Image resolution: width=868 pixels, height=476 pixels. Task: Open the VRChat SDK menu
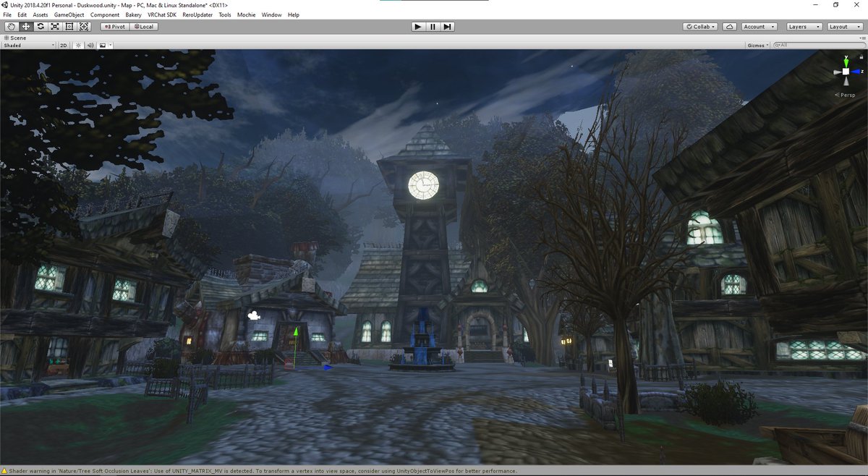(161, 14)
